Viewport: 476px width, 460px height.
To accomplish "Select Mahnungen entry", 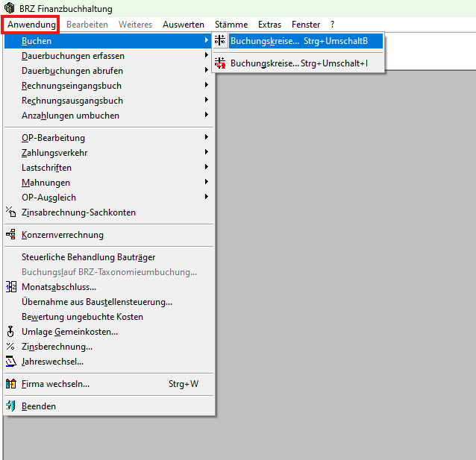I will pos(109,183).
